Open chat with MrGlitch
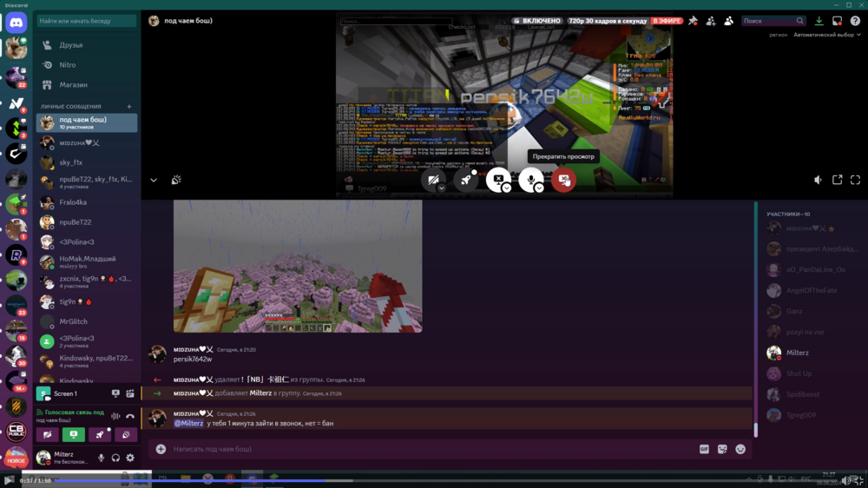 87,322
